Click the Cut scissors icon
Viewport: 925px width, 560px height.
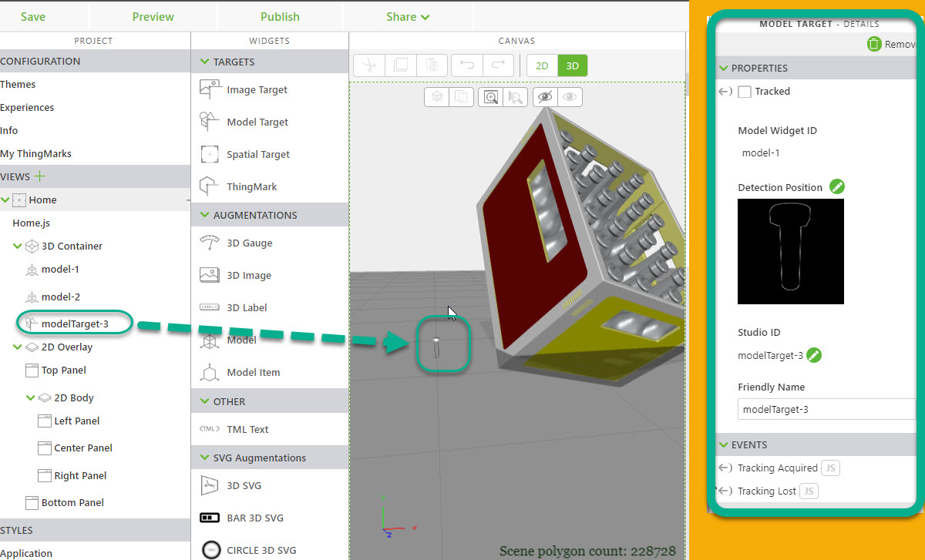[x=369, y=65]
